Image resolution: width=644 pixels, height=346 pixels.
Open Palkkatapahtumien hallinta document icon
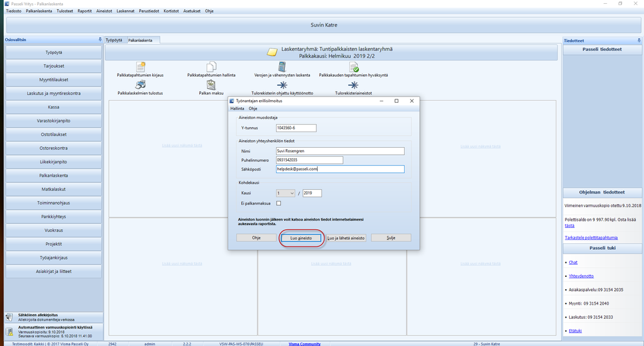[211, 67]
